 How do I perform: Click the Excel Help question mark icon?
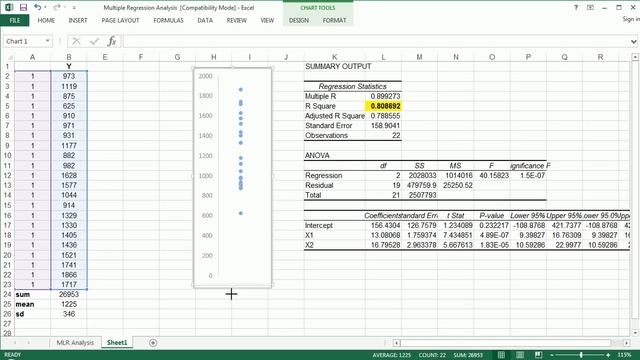[576, 7]
